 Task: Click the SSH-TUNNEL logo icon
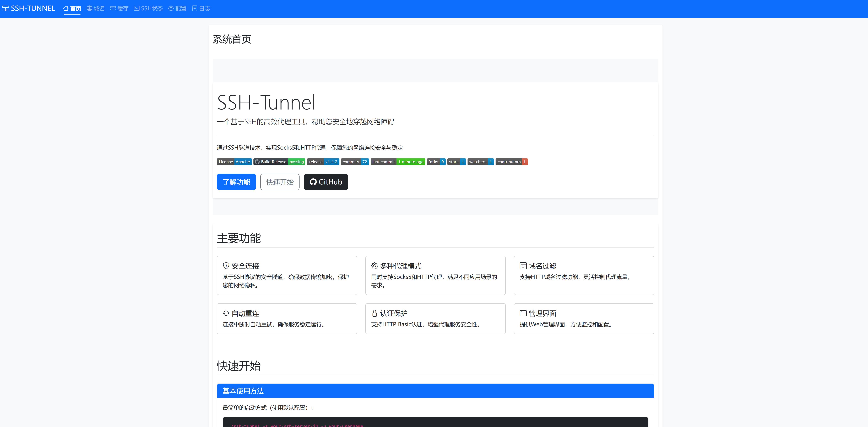pyautogui.click(x=6, y=8)
